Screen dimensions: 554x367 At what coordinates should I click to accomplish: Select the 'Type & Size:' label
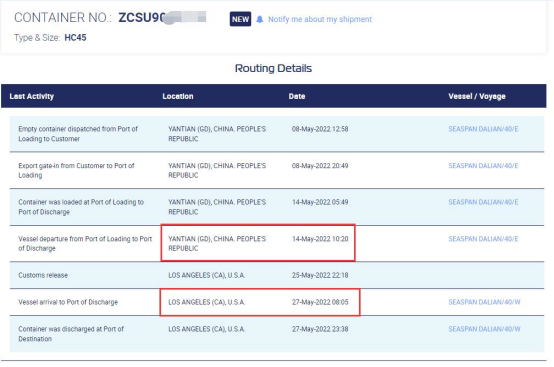pyautogui.click(x=37, y=37)
